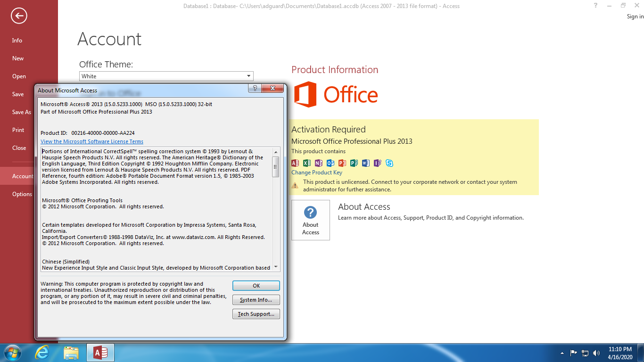Click the Outlook icon under product contents

click(330, 163)
